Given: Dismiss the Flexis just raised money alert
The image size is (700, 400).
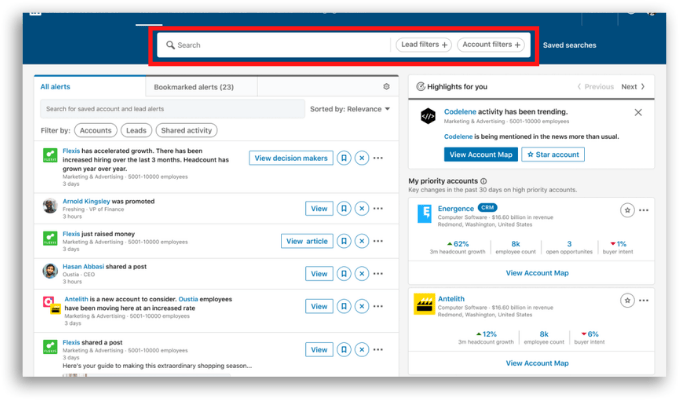Looking at the screenshot, I should pos(362,241).
